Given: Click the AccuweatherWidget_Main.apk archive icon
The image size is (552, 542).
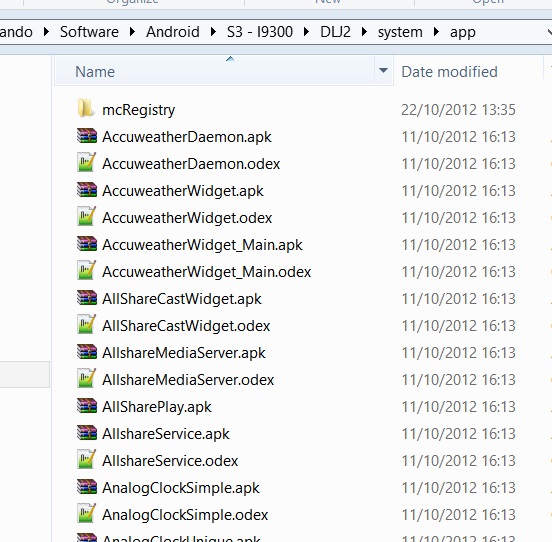Looking at the screenshot, I should click(87, 244).
